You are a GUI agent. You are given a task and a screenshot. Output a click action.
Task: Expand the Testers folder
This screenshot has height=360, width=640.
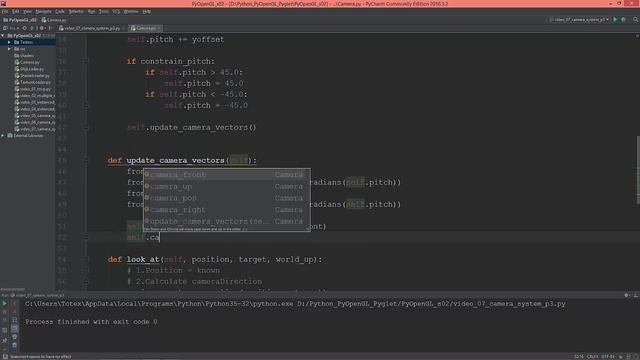[9, 42]
